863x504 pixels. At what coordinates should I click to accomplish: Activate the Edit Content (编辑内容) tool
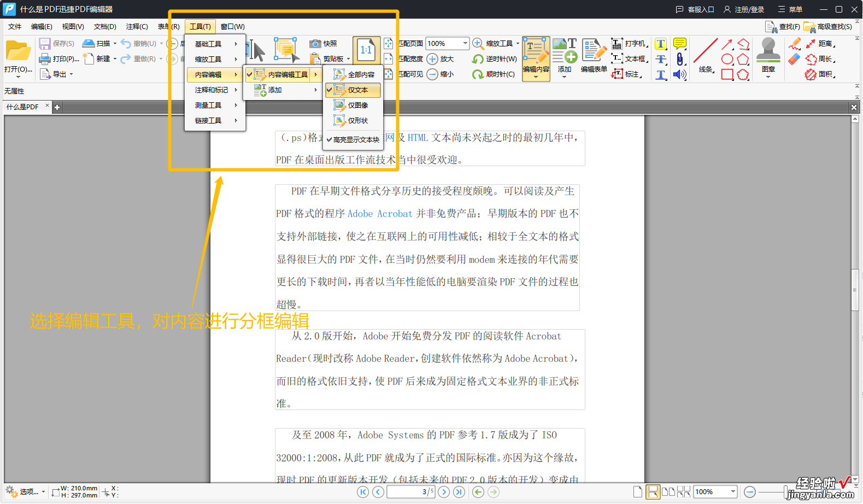pos(536,58)
